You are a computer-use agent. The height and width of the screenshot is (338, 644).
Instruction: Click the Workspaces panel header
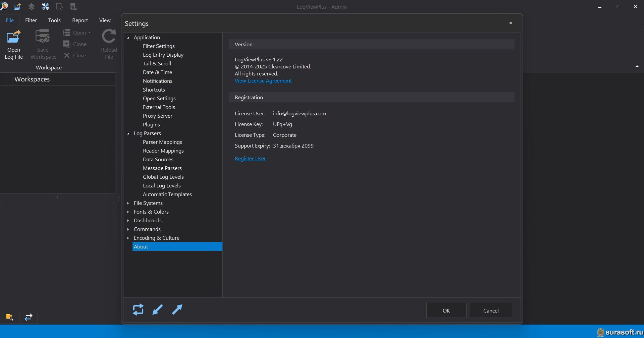point(32,79)
